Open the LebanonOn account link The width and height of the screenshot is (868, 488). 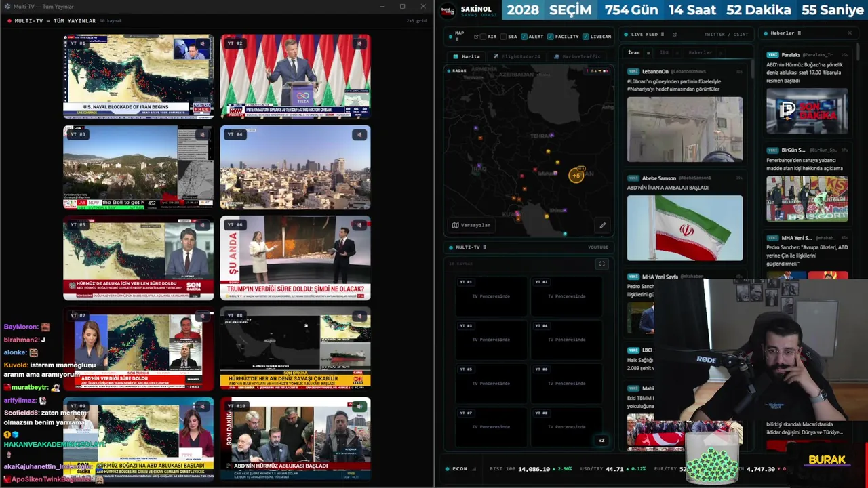655,71
